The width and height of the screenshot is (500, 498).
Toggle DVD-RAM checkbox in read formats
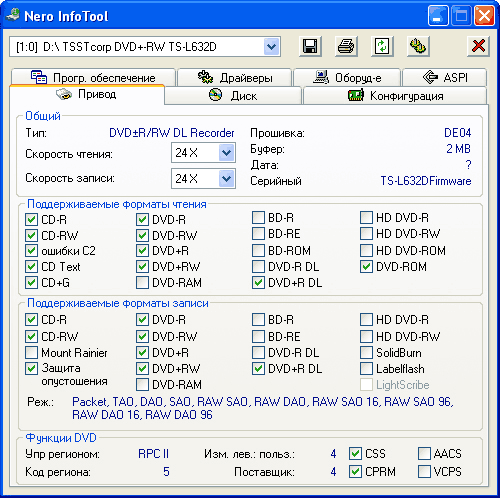[x=142, y=283]
